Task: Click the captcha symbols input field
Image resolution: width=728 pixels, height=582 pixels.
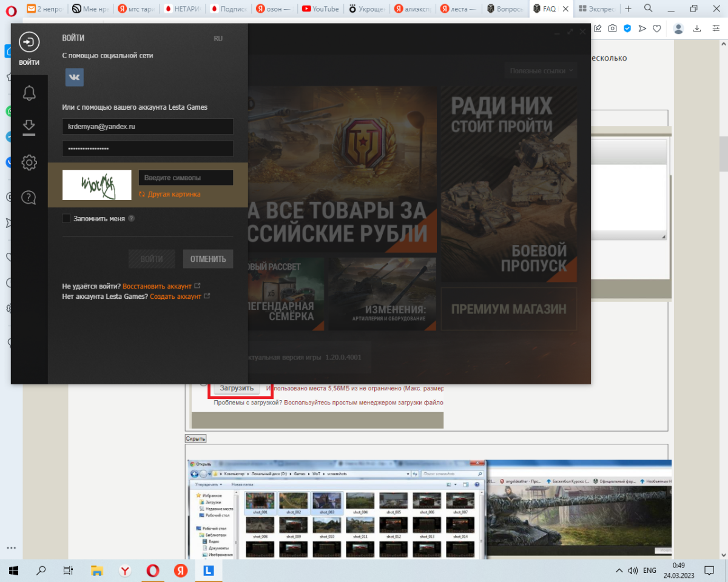Action: pos(186,178)
